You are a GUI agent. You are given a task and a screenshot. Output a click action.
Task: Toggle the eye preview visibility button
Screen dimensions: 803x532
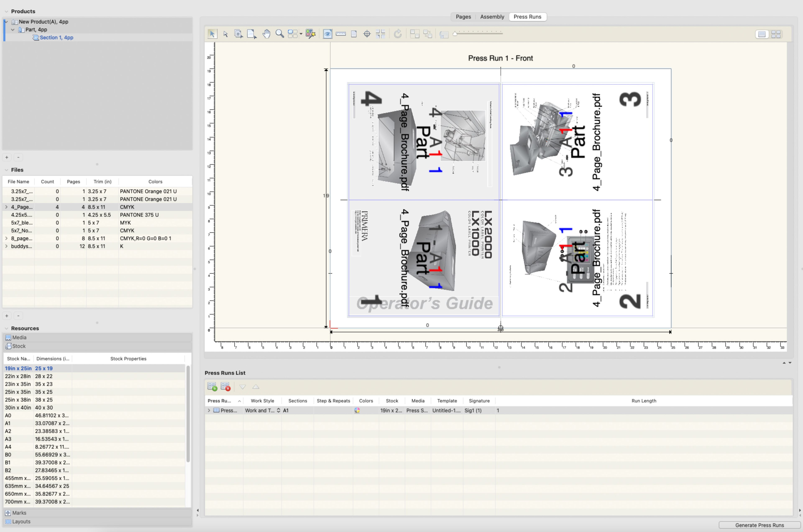pos(327,34)
